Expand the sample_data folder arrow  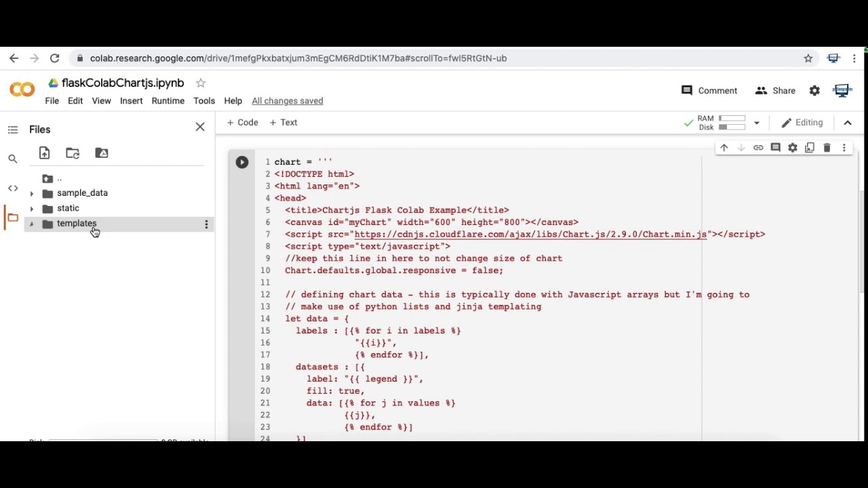(x=31, y=194)
